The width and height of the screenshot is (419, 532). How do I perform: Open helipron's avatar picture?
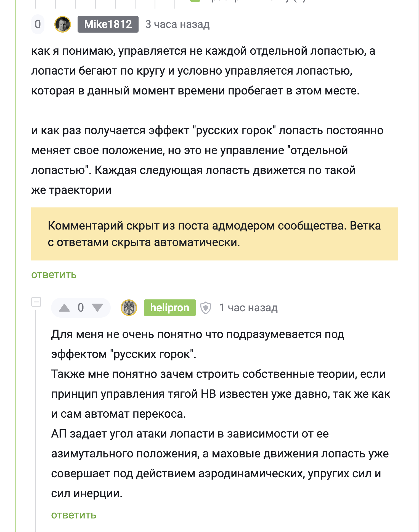[129, 308]
